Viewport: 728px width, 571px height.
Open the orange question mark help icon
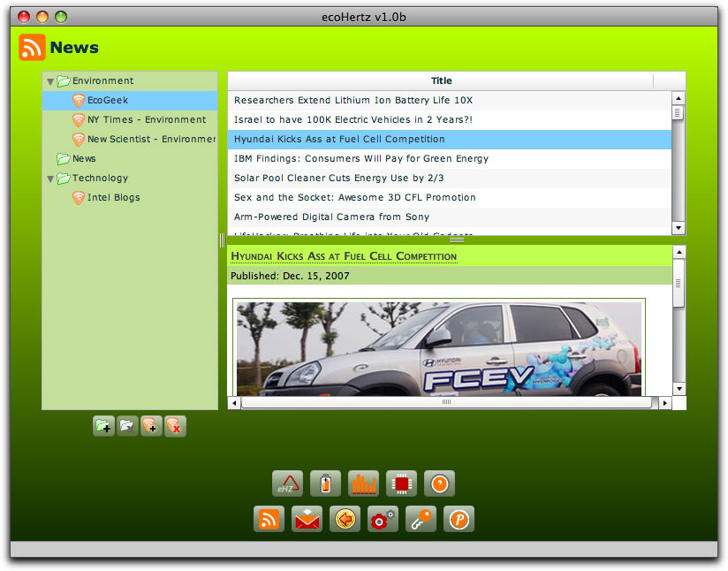tap(439, 483)
